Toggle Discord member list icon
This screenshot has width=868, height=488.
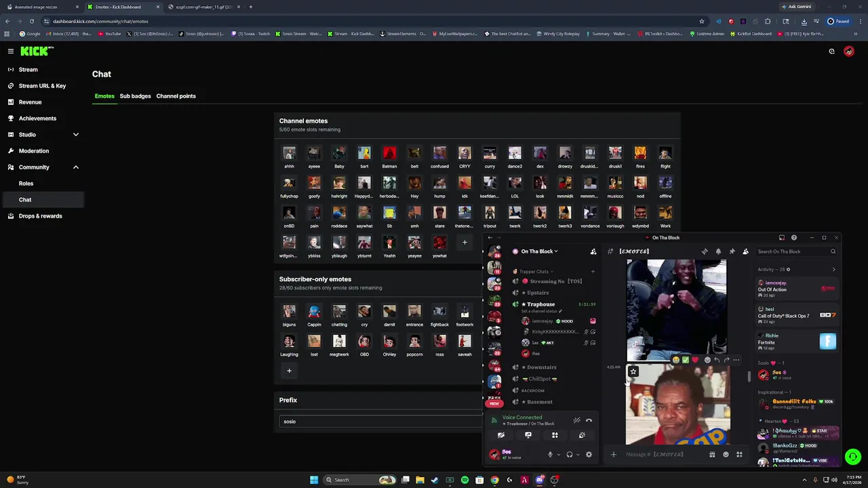pos(745,251)
